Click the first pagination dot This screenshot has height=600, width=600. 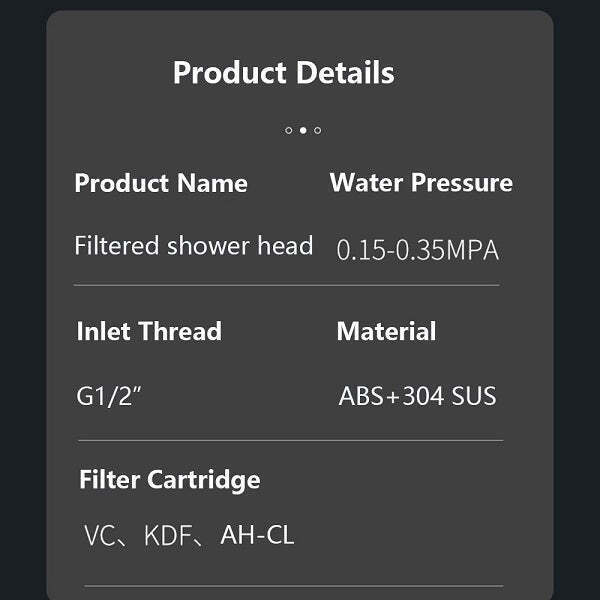point(289,130)
